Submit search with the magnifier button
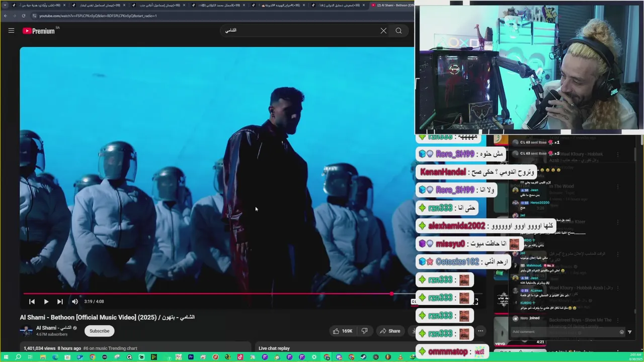Screen dimensions: 644x362 coord(398,31)
